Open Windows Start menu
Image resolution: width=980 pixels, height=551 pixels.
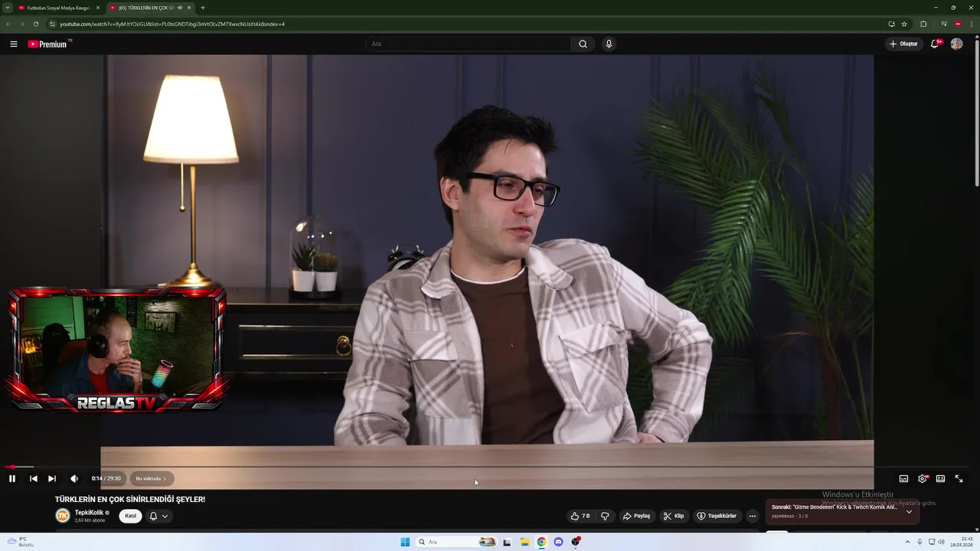point(405,542)
